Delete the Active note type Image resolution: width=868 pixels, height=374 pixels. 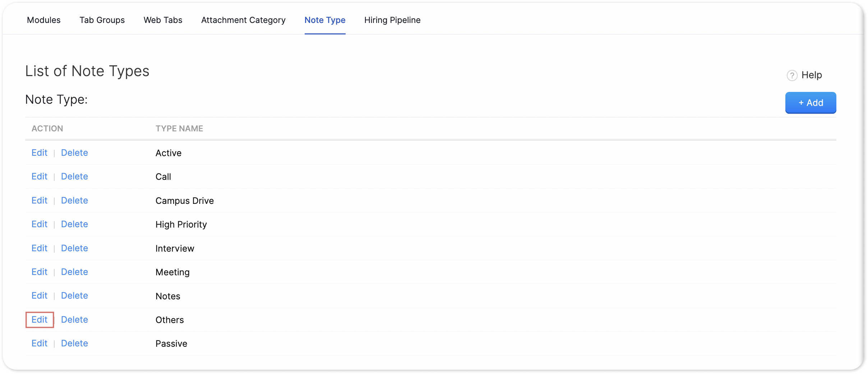coord(74,153)
